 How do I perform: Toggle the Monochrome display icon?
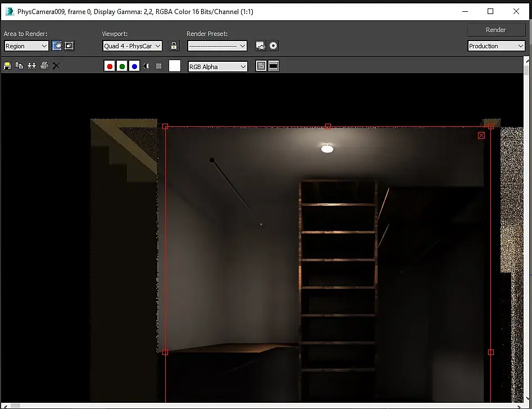point(158,66)
